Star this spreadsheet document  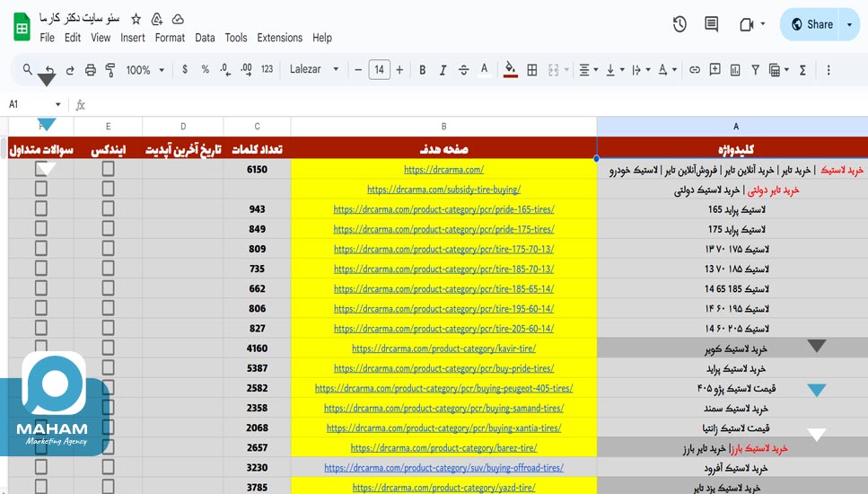click(x=136, y=20)
